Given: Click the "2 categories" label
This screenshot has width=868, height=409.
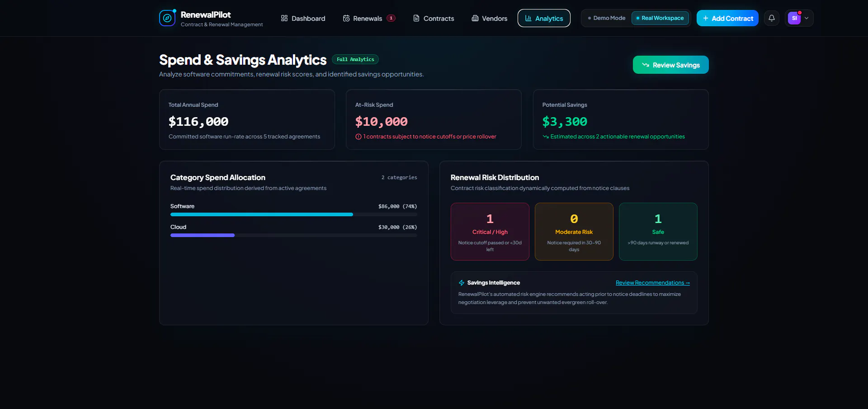Looking at the screenshot, I should tap(399, 177).
